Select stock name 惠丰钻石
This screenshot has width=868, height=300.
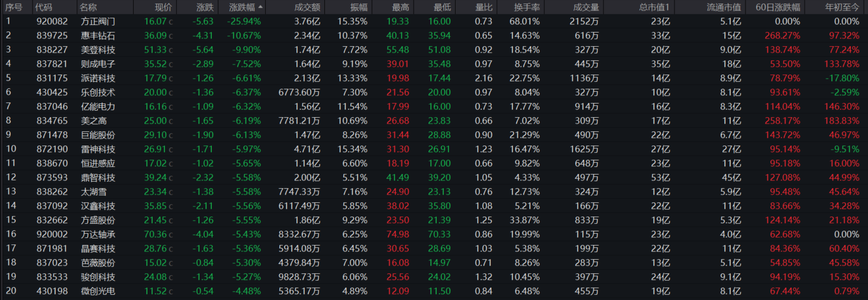pyautogui.click(x=98, y=36)
